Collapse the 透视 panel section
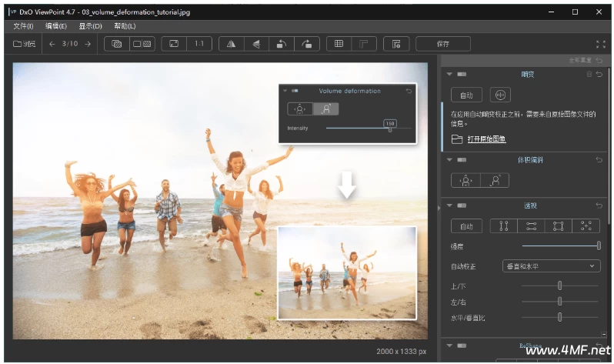This screenshot has width=614, height=364. pyautogui.click(x=448, y=205)
